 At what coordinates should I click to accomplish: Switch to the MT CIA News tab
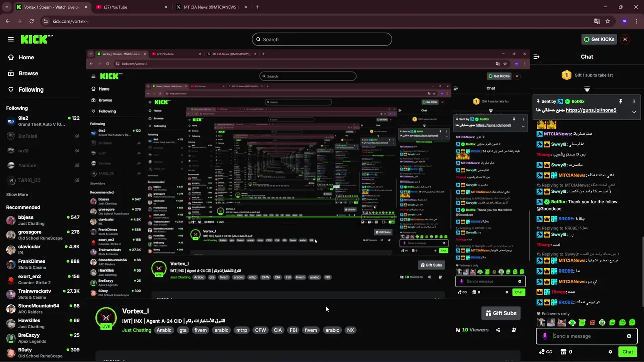[211, 7]
